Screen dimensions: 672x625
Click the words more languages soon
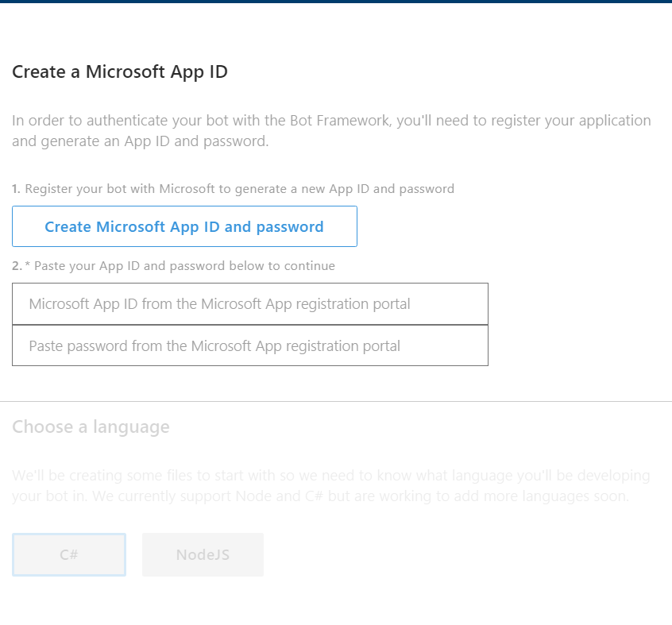[556, 496]
